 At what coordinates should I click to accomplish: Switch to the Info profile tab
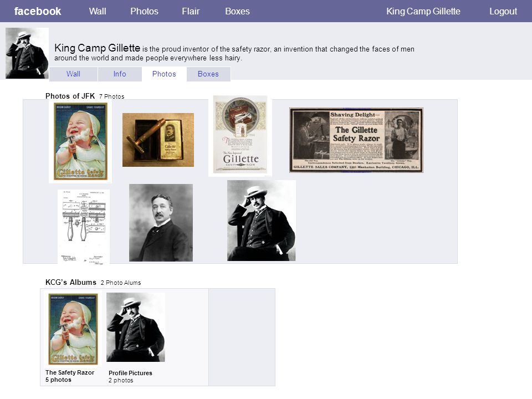click(120, 74)
